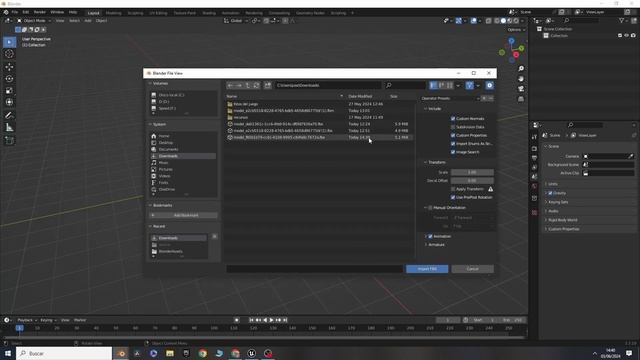The image size is (640, 360).
Task: Click the zoom magnifier in viewport gizmos
Action: [521, 69]
